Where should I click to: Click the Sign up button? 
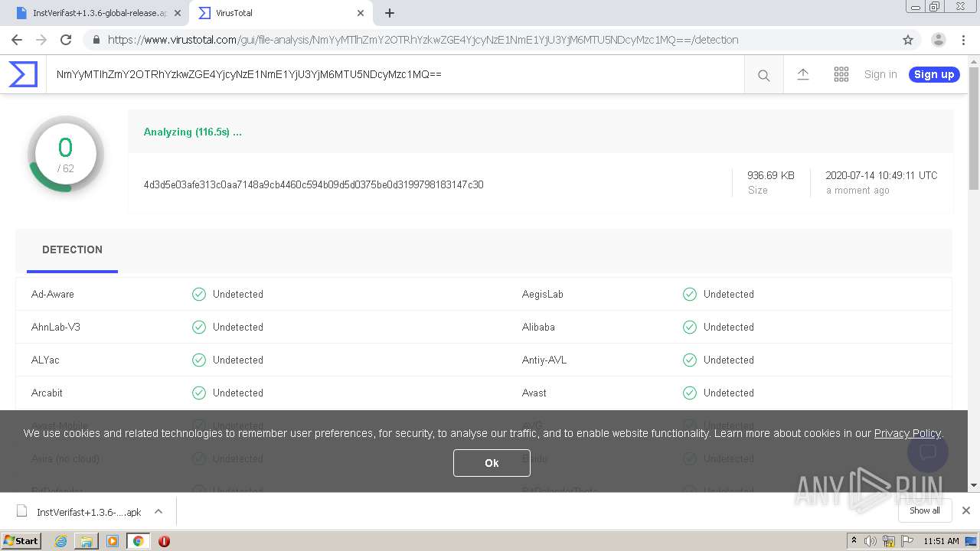click(x=934, y=74)
